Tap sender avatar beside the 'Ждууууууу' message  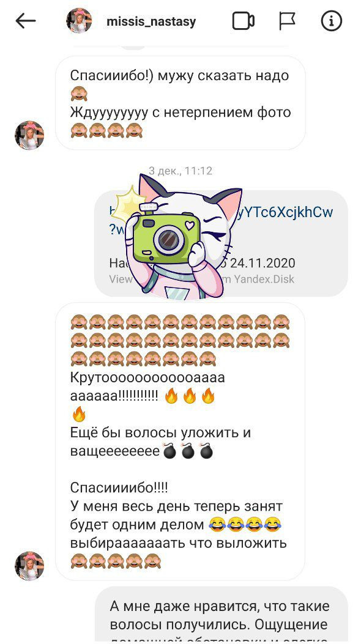[29, 135]
